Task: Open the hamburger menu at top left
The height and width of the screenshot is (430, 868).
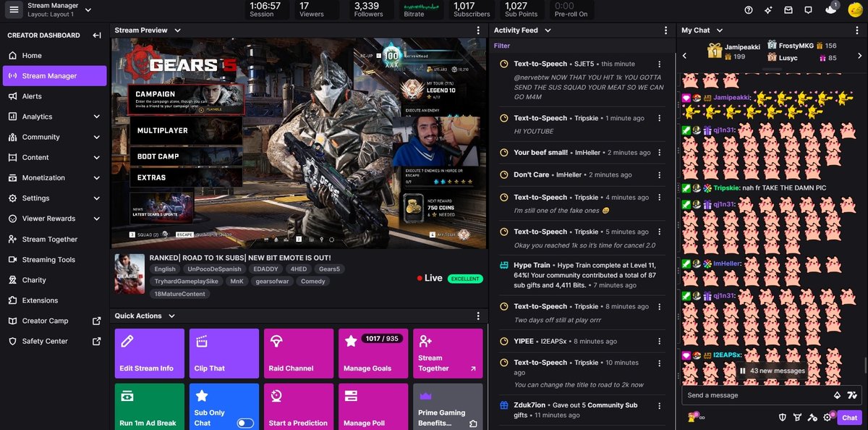Action: 14,9
